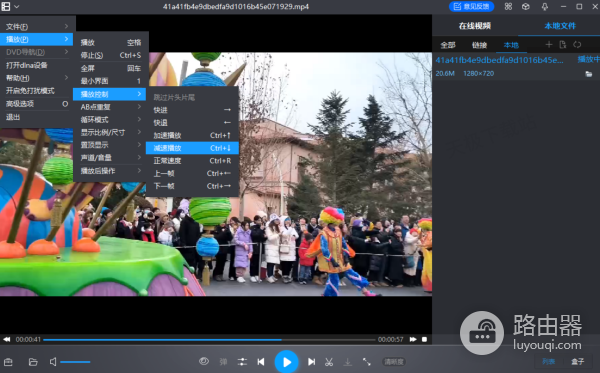The height and width of the screenshot is (373, 600).
Task: Select the 链接 playlist filter tab
Action: 479,45
